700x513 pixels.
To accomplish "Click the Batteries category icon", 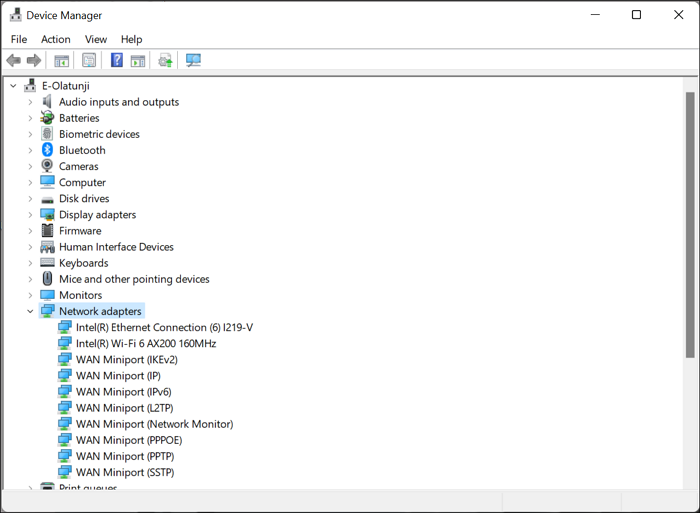I will click(47, 118).
